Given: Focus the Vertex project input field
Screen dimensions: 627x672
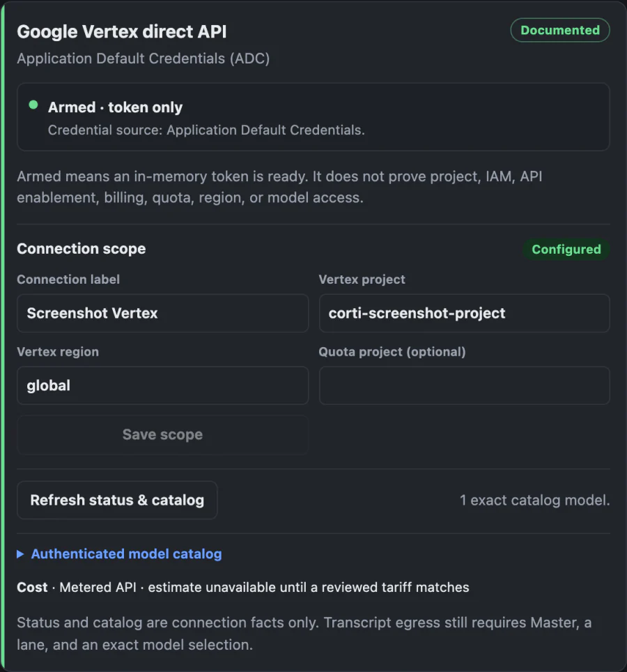Looking at the screenshot, I should (464, 313).
